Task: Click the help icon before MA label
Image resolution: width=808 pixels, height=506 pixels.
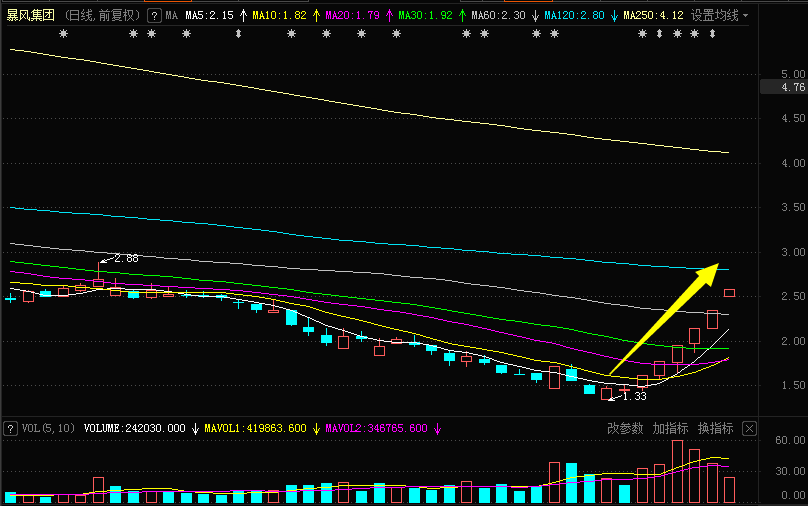Action: (x=152, y=16)
